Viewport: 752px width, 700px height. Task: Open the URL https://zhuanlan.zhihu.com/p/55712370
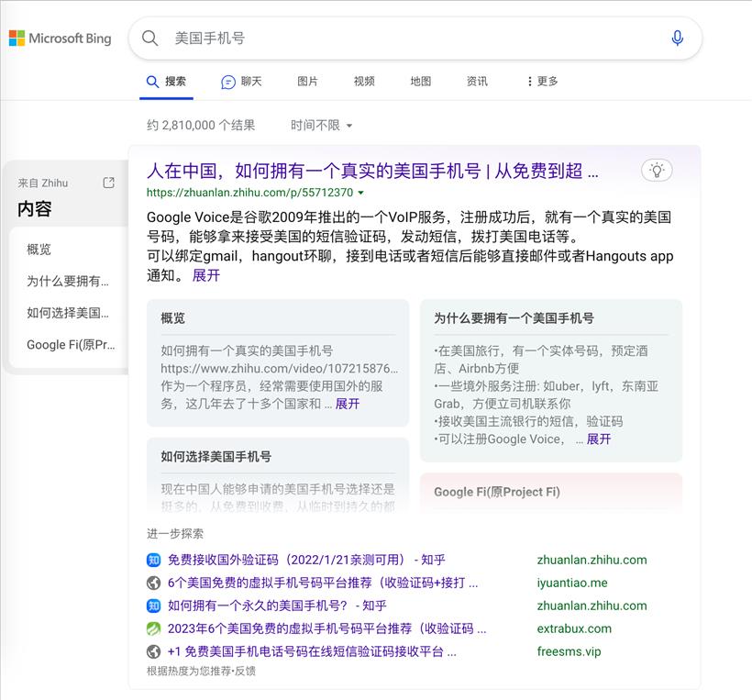tap(249, 193)
